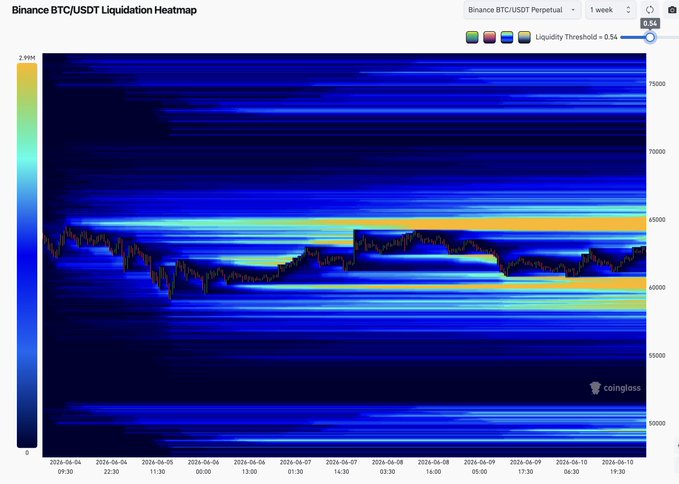This screenshot has width=679, height=484.
Task: Click the camera screenshot icon
Action: (672, 10)
